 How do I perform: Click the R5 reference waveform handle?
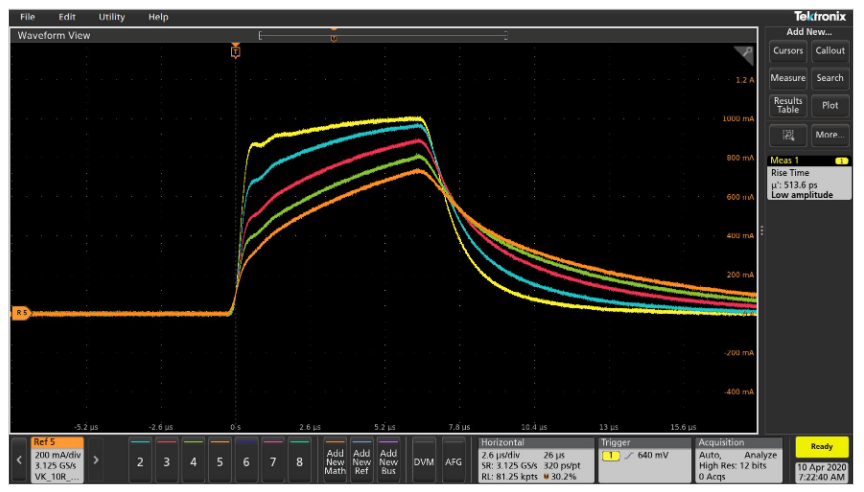point(20,313)
